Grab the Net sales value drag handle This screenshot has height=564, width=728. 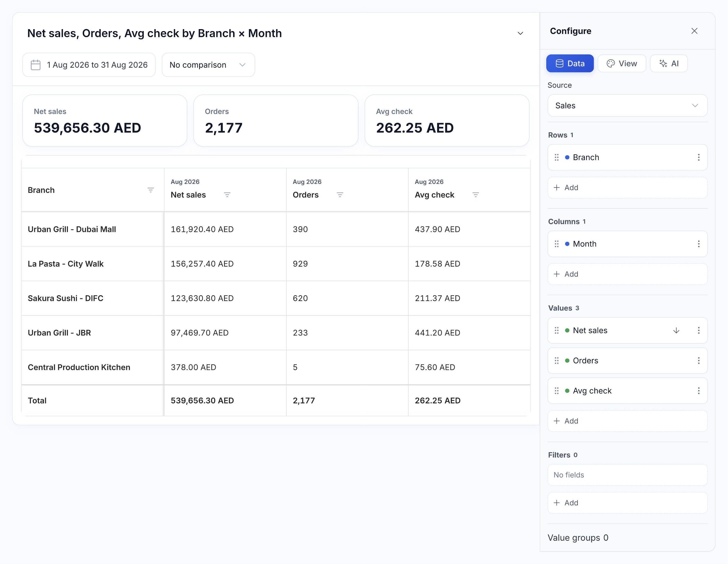557,330
